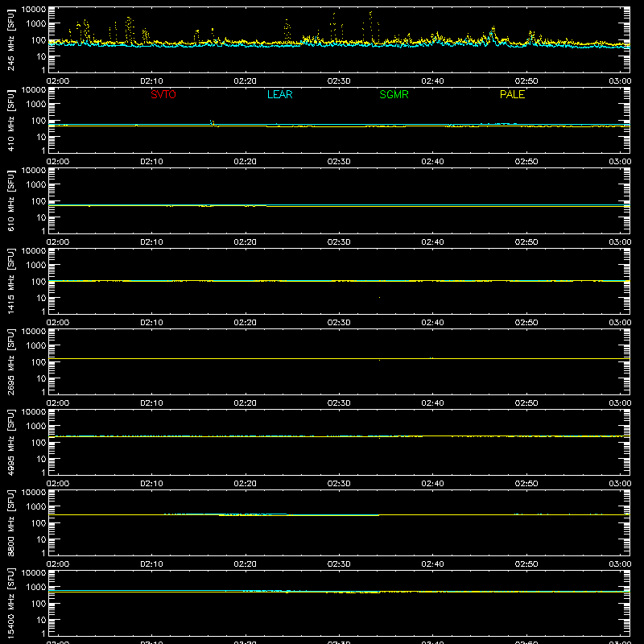Screen dimensions: 644x644
Task: Click the 10000 y-axis label of 245 MHz plot
Action: click(x=34, y=10)
